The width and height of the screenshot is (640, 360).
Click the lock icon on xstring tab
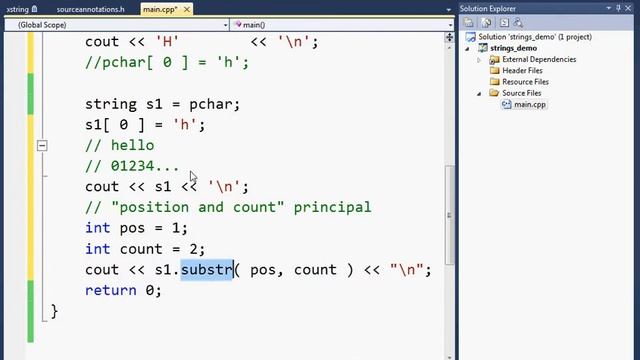(34, 9)
